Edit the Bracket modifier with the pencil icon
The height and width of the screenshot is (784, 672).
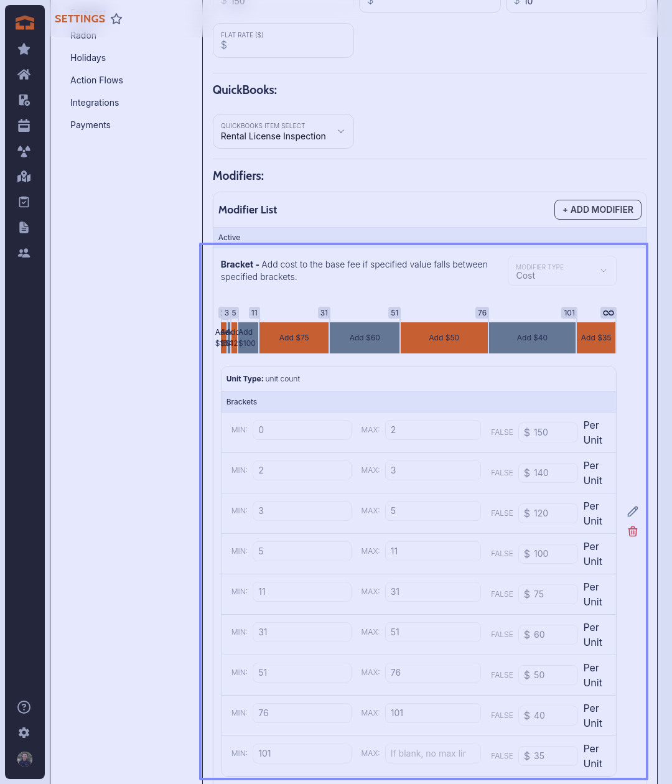pyautogui.click(x=633, y=511)
